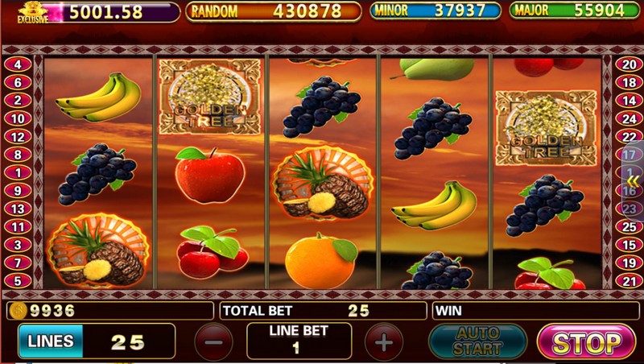This screenshot has height=364, width=644.
Task: Toggle payline marker 10
Action: (18, 118)
